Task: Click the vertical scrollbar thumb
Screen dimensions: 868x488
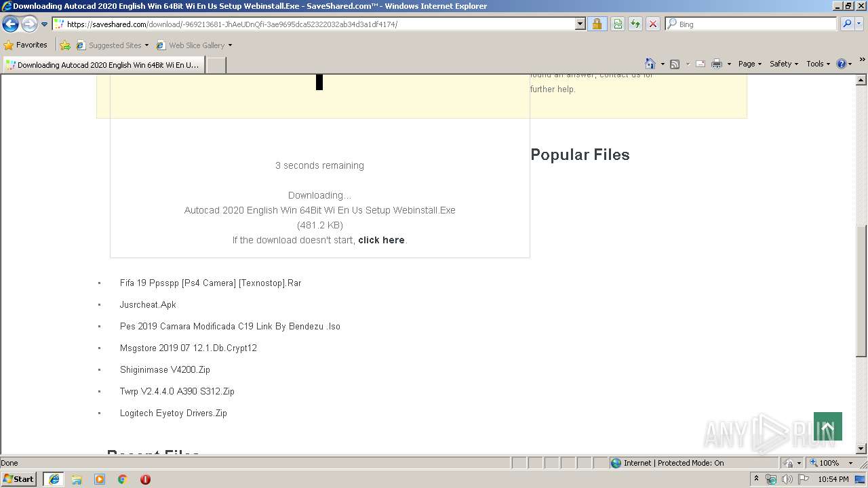Action: 861,291
